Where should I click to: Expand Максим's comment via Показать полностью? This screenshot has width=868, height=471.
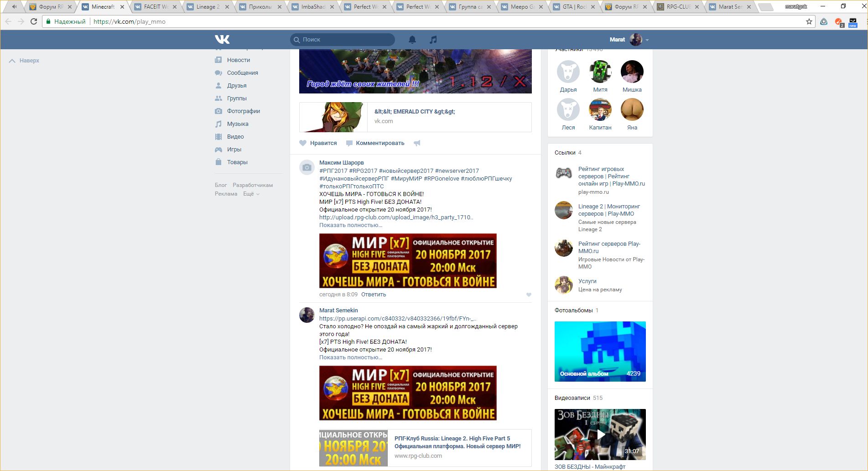(351, 225)
